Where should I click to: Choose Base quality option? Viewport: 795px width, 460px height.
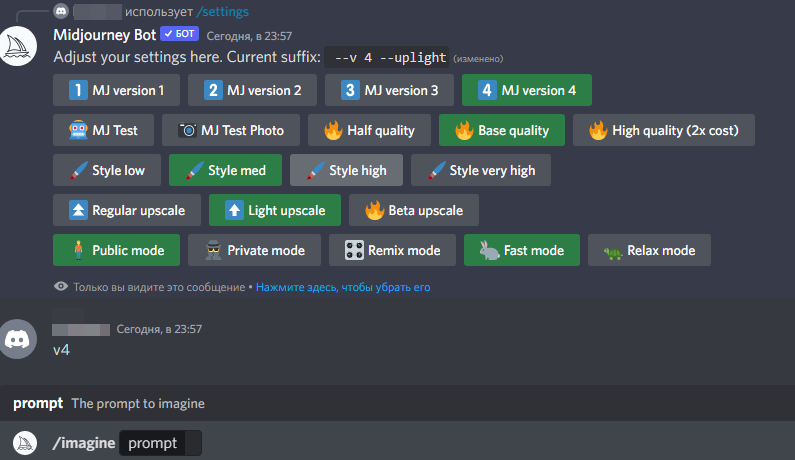501,130
